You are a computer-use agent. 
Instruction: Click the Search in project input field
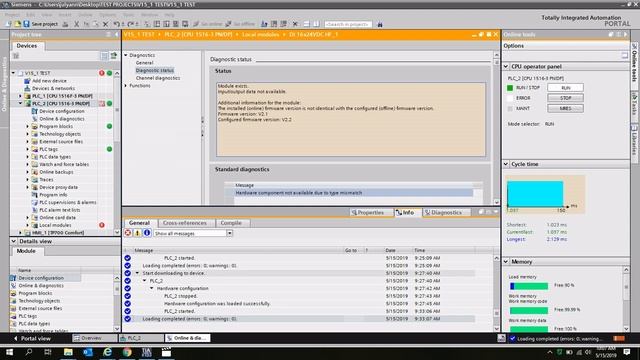tap(348, 24)
